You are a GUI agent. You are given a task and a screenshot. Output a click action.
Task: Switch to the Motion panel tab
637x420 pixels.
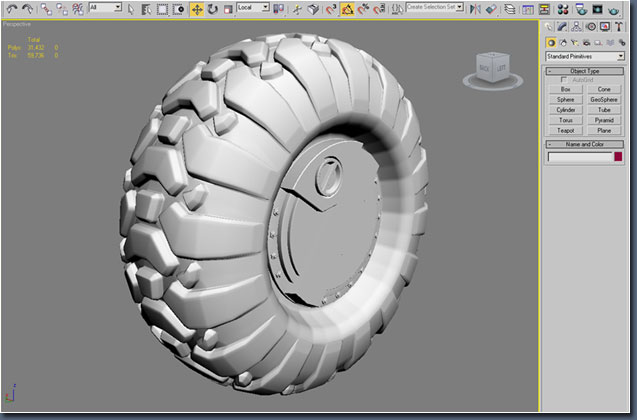[x=591, y=27]
